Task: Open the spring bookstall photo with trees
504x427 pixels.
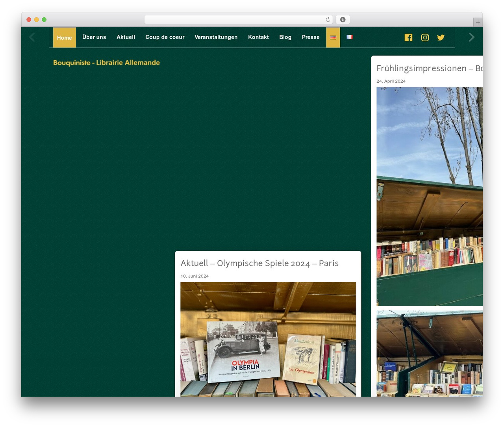Action: pos(430,197)
